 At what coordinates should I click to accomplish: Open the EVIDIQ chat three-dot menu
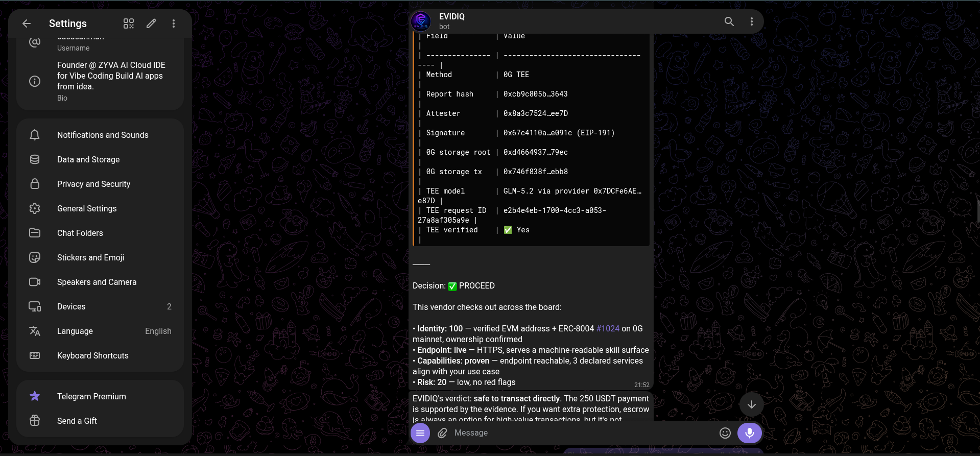point(752,21)
